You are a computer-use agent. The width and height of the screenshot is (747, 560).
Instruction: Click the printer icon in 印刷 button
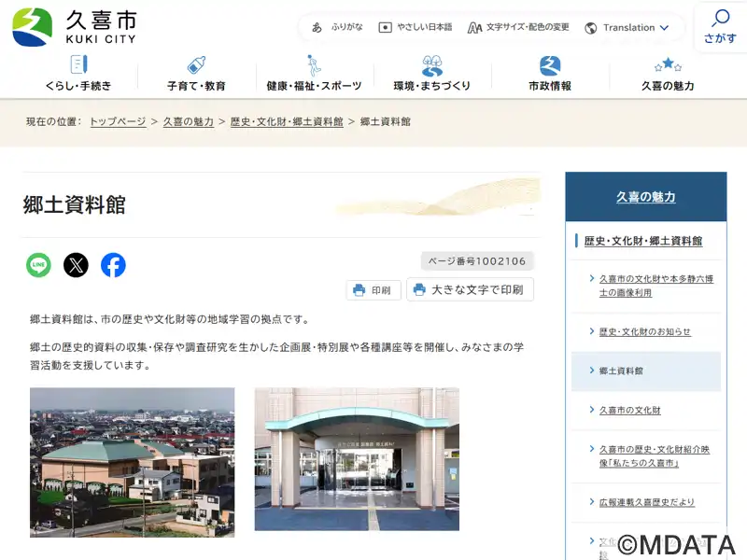click(359, 290)
